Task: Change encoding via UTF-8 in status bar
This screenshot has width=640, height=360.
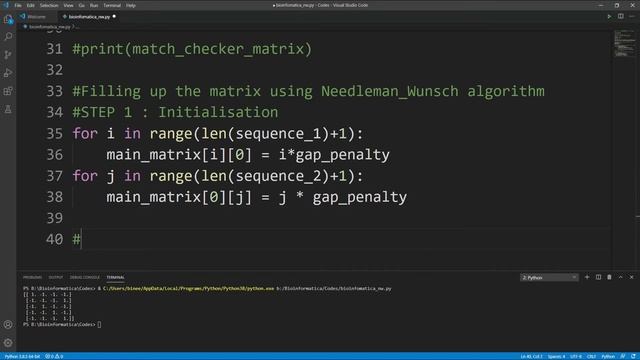Action: [576, 356]
